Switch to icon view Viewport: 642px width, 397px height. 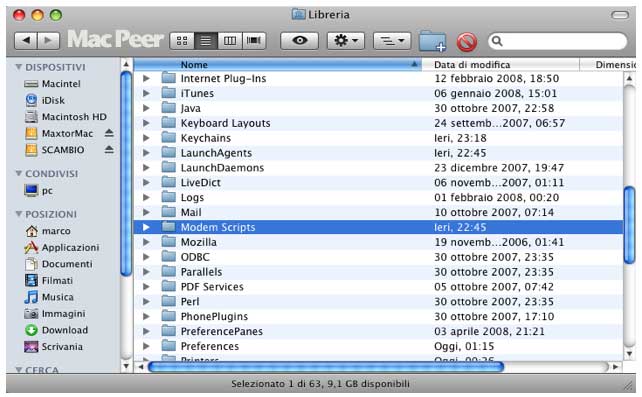point(182,41)
